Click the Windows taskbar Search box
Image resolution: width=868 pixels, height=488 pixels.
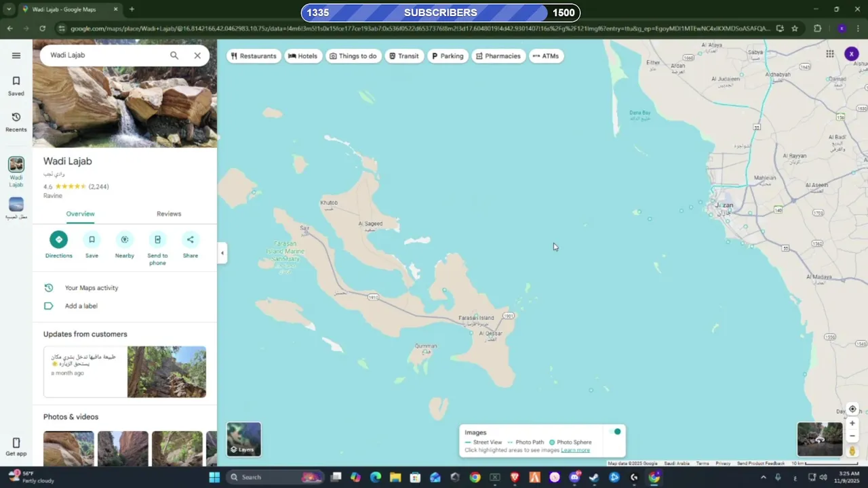(275, 477)
